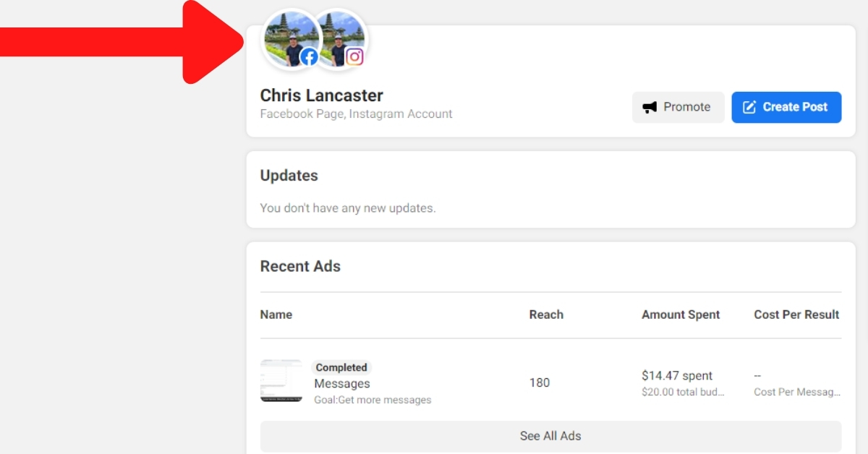Click 'Goal:Get more messages' text
The height and width of the screenshot is (454, 868).
coord(373,400)
